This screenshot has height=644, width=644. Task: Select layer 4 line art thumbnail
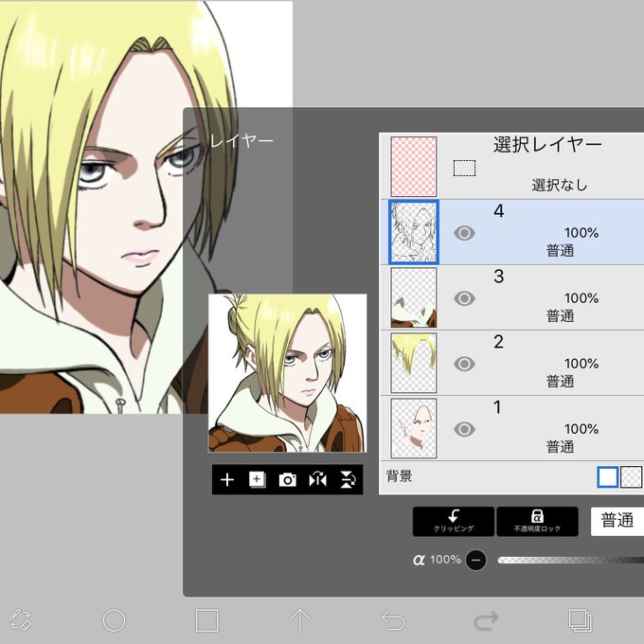tap(414, 232)
